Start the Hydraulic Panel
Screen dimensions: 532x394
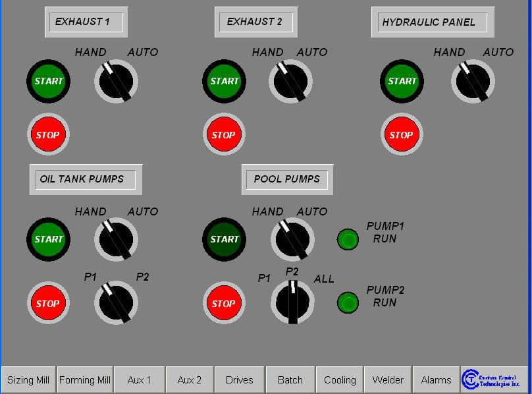(x=402, y=81)
